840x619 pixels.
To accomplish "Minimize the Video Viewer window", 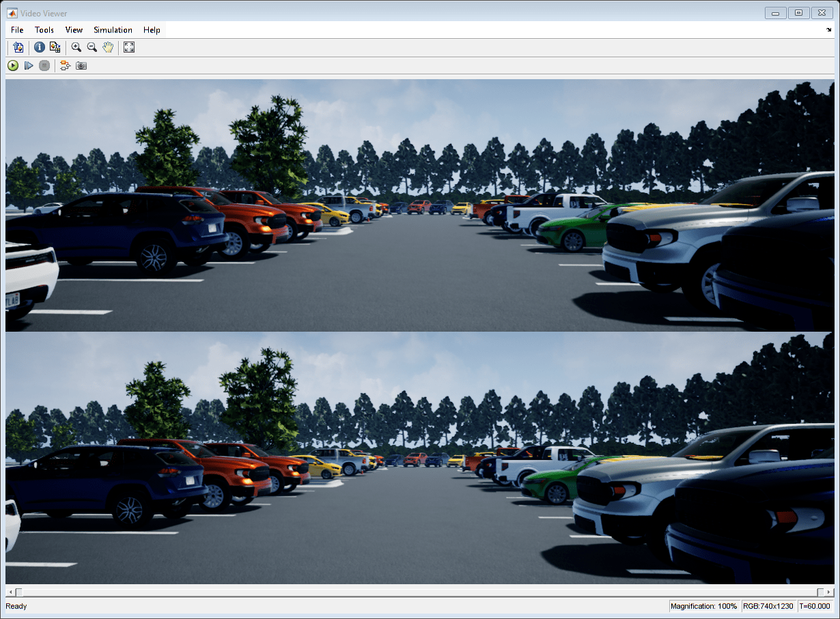I will pyautogui.click(x=775, y=12).
